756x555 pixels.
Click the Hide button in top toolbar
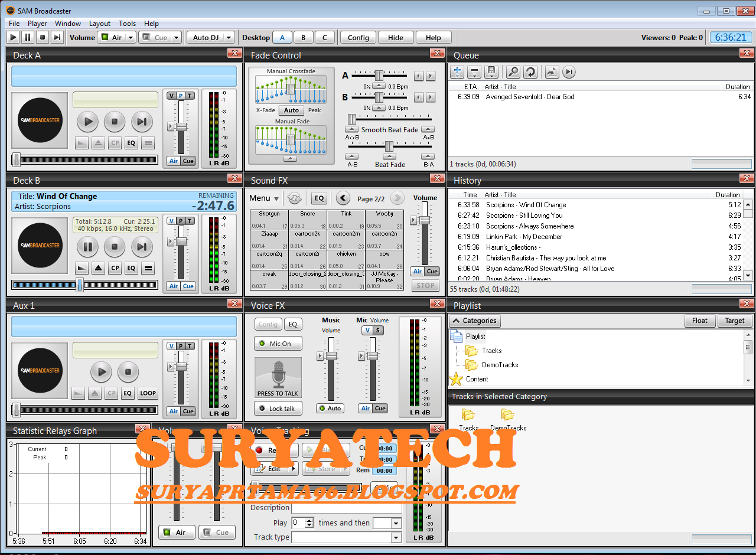[x=396, y=37]
